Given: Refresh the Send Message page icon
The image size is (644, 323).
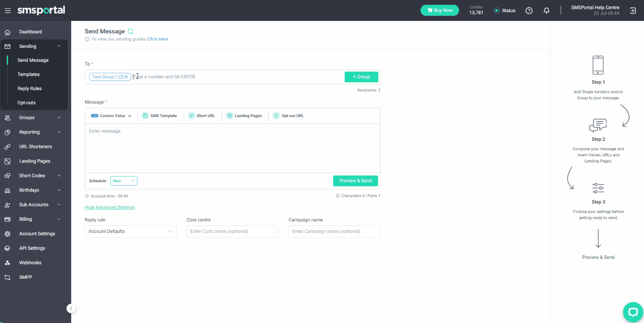Looking at the screenshot, I should pyautogui.click(x=130, y=31).
